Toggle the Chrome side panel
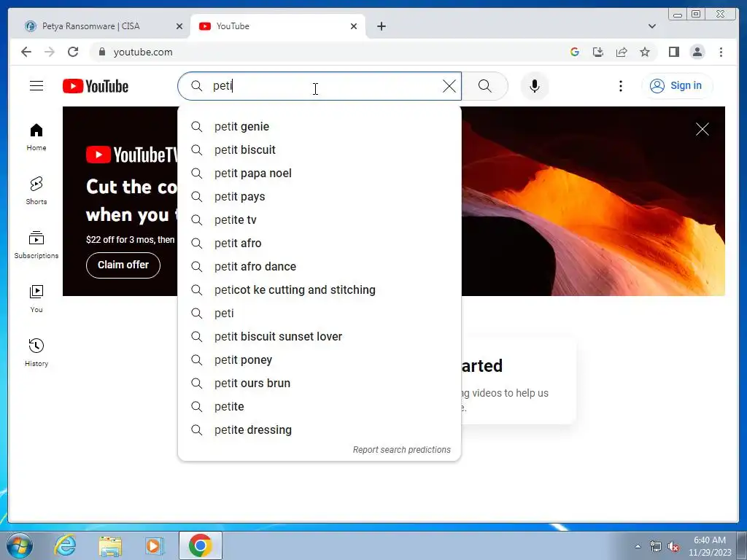Screen dimensions: 747x560 click(673, 52)
